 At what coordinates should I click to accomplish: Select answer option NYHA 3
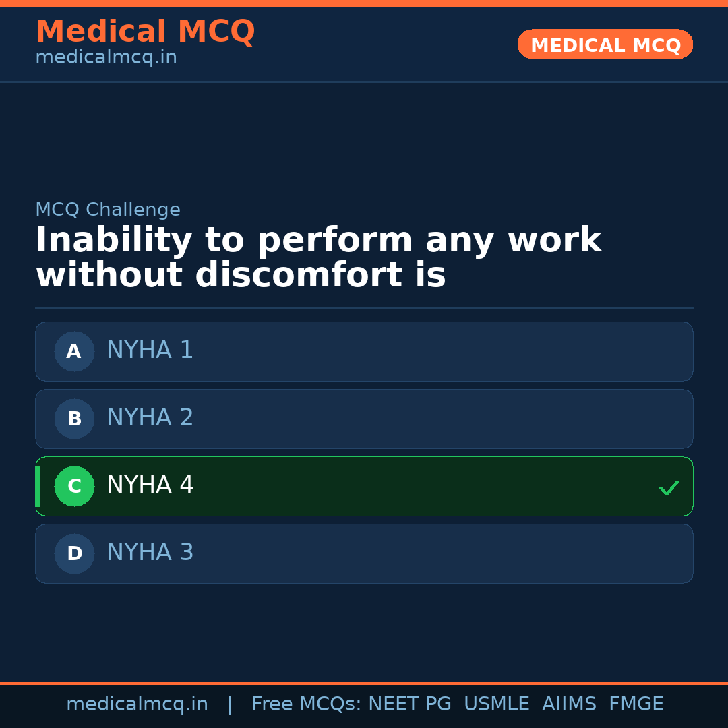click(364, 553)
